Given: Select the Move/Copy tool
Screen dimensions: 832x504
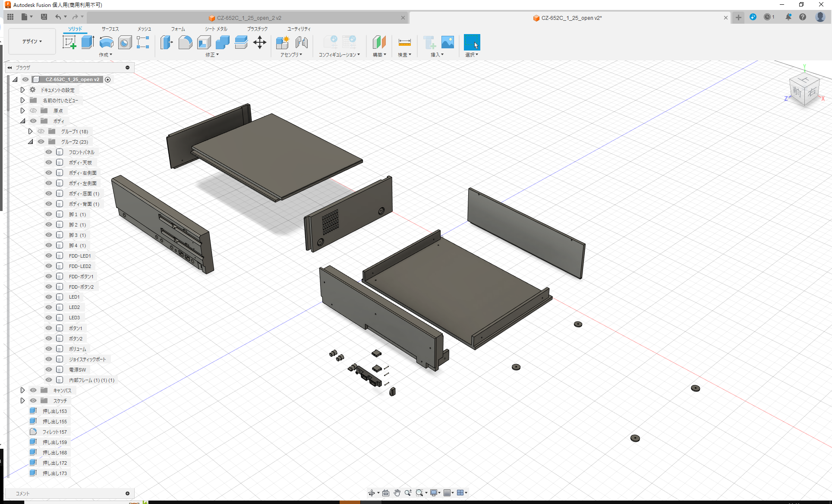Looking at the screenshot, I should point(260,42).
